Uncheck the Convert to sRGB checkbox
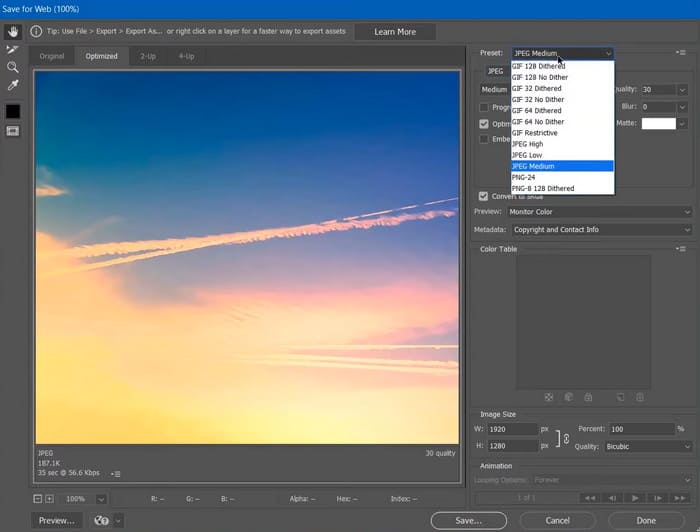The height and width of the screenshot is (532, 700). pos(484,196)
